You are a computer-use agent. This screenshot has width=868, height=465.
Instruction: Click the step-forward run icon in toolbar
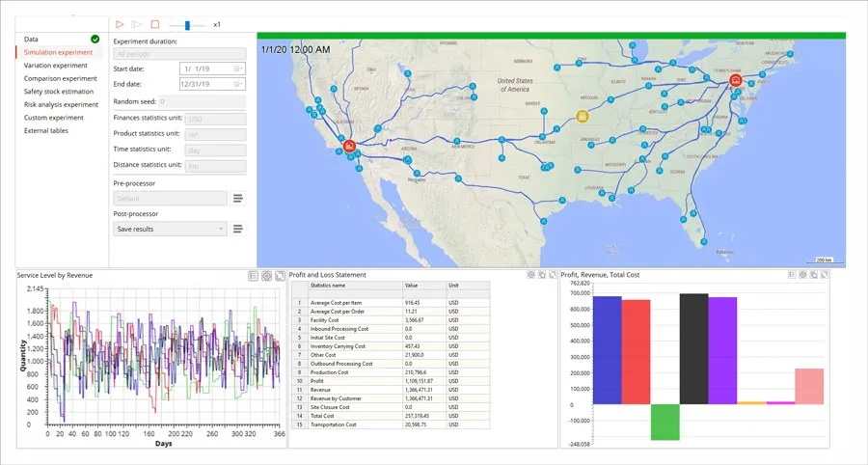[x=137, y=24]
